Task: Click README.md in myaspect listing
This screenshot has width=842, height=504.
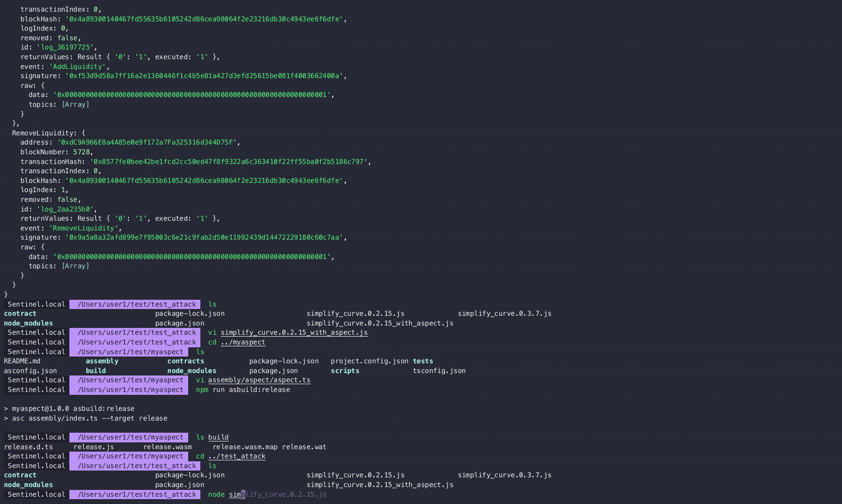Action: [x=22, y=361]
